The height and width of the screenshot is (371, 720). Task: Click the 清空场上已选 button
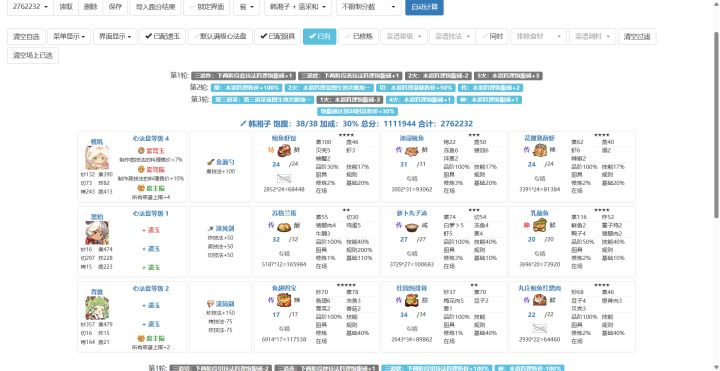pyautogui.click(x=33, y=56)
